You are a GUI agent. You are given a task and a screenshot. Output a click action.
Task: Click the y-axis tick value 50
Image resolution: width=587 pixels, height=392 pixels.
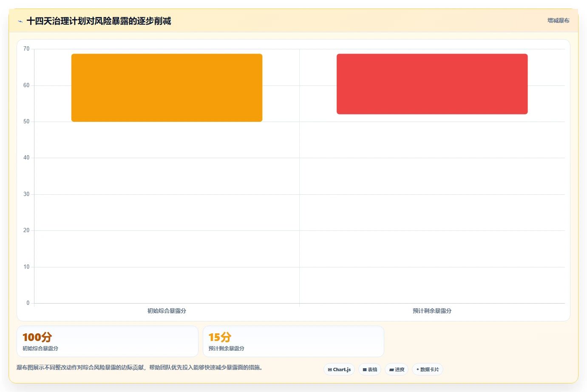coord(26,122)
